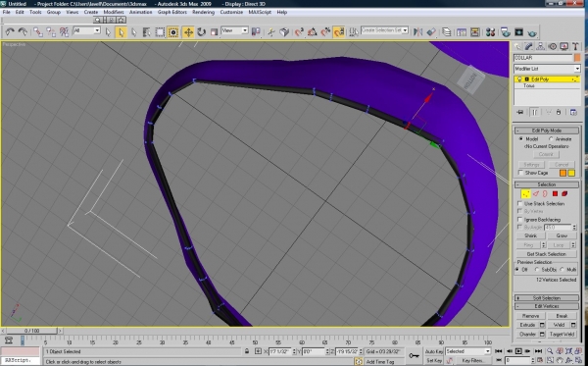Expand the Soft Selection rollout
588x366 pixels.
[x=547, y=297]
